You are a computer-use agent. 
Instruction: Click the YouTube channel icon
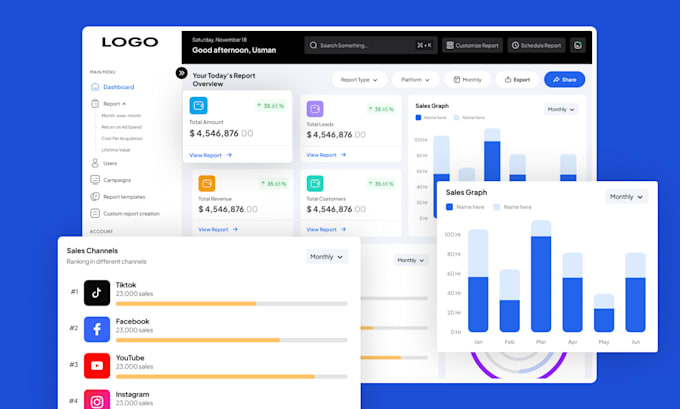pos(97,366)
